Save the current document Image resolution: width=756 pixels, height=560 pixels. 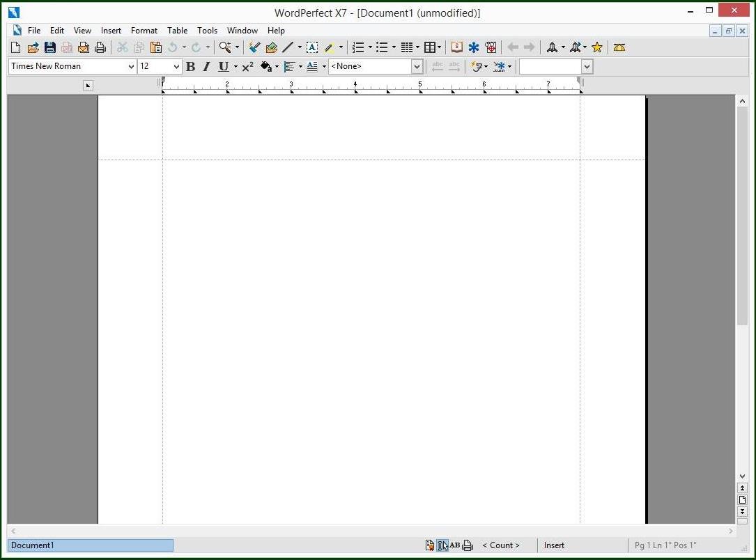click(49, 47)
